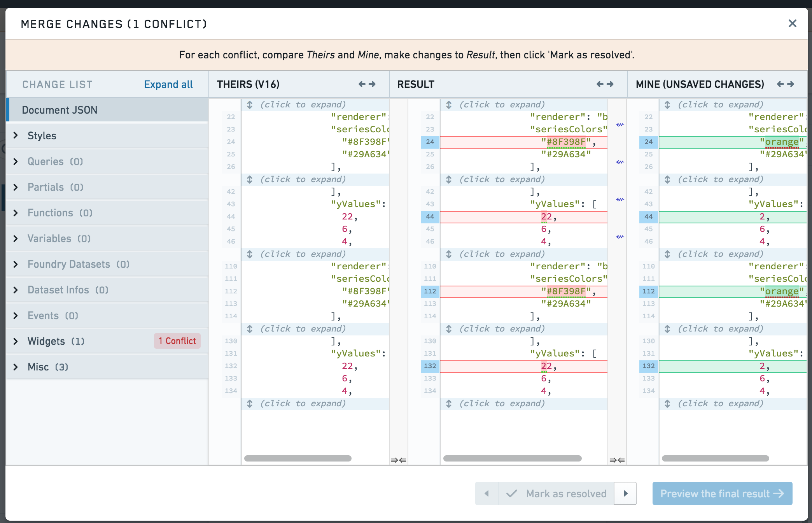
Task: Click the left arrow in Mine header
Action: [780, 84]
